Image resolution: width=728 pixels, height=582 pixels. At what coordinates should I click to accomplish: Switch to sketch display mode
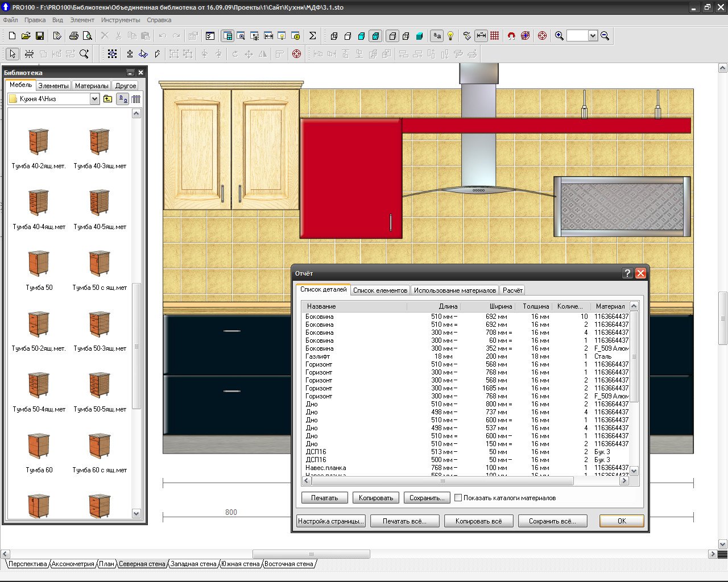(x=348, y=36)
